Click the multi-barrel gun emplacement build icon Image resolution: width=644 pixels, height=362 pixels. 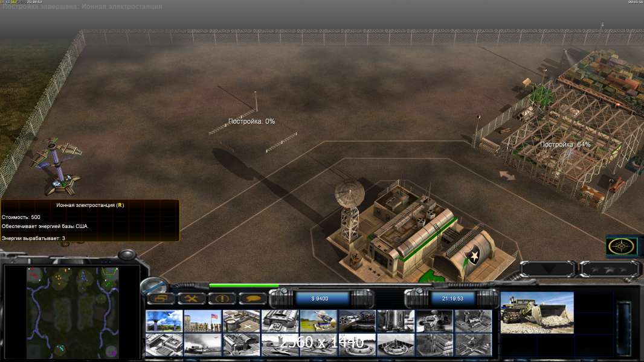coord(357,320)
